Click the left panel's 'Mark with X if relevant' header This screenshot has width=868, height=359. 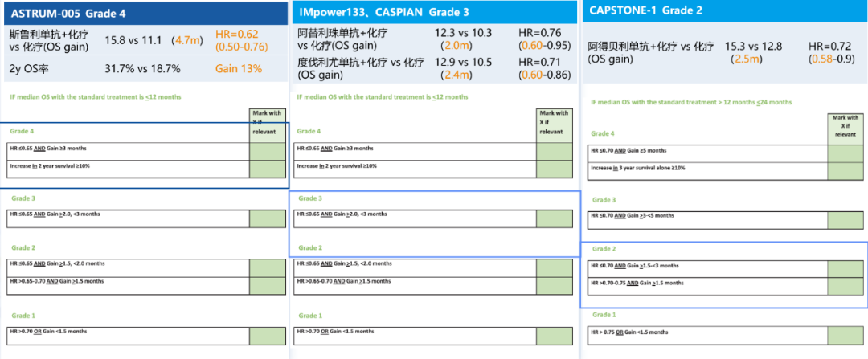[x=268, y=123]
